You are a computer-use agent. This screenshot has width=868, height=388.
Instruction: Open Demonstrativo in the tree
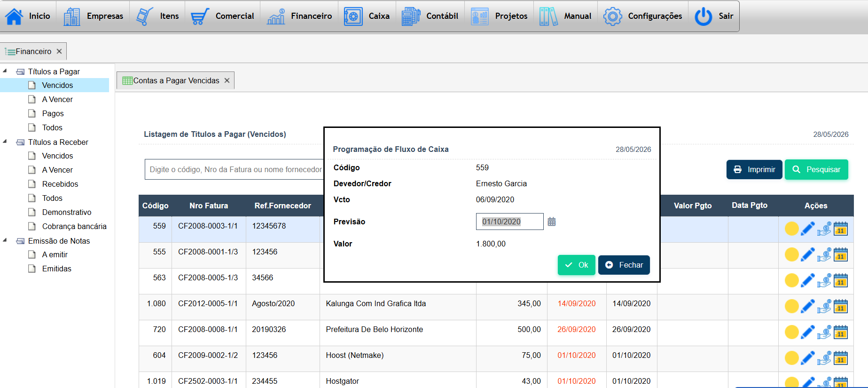pos(67,212)
